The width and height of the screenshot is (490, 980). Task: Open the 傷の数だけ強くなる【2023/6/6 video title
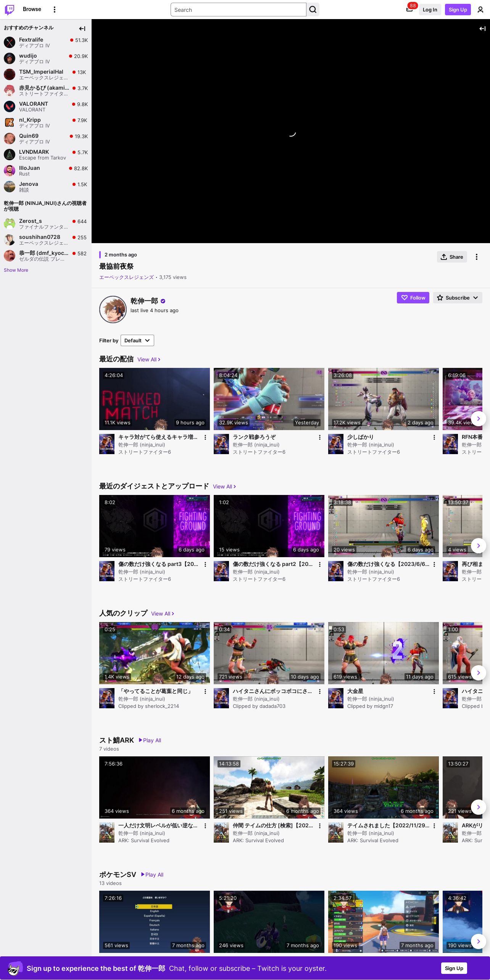pyautogui.click(x=388, y=564)
